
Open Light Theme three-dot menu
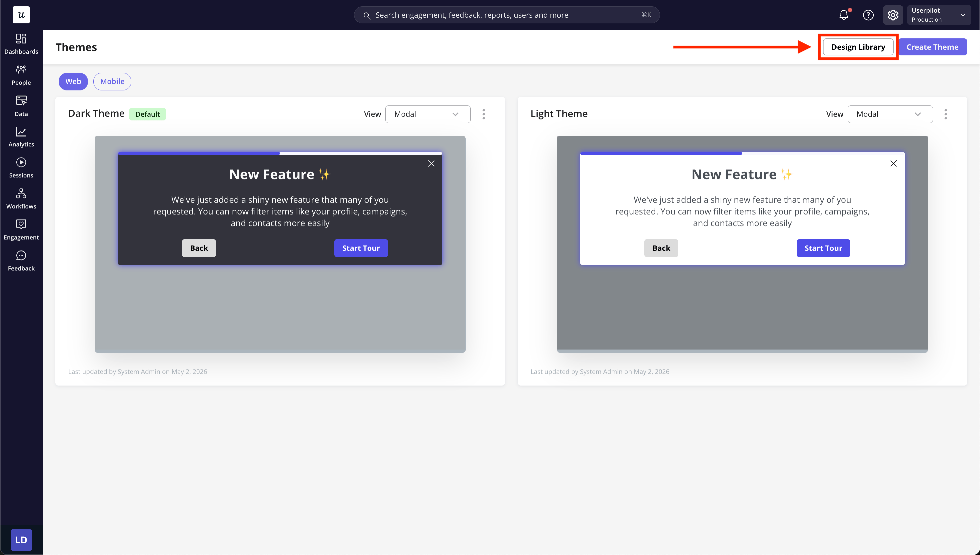946,114
